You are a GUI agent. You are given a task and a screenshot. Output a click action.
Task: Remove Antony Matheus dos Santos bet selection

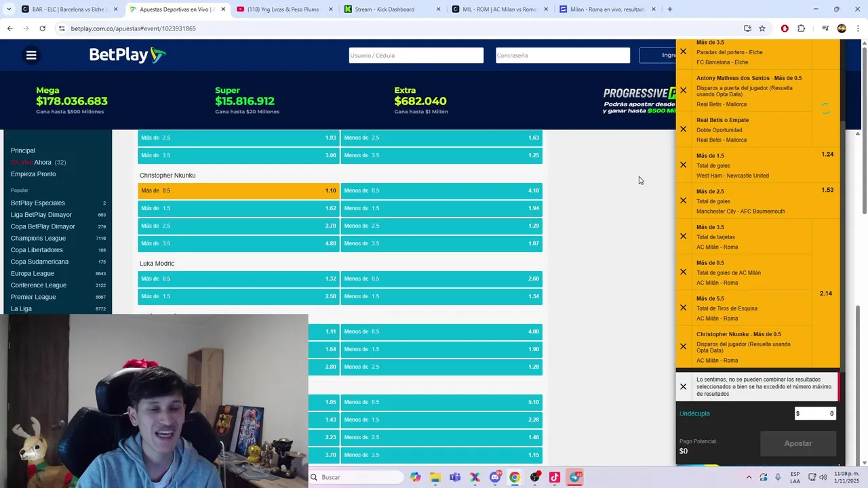click(683, 90)
